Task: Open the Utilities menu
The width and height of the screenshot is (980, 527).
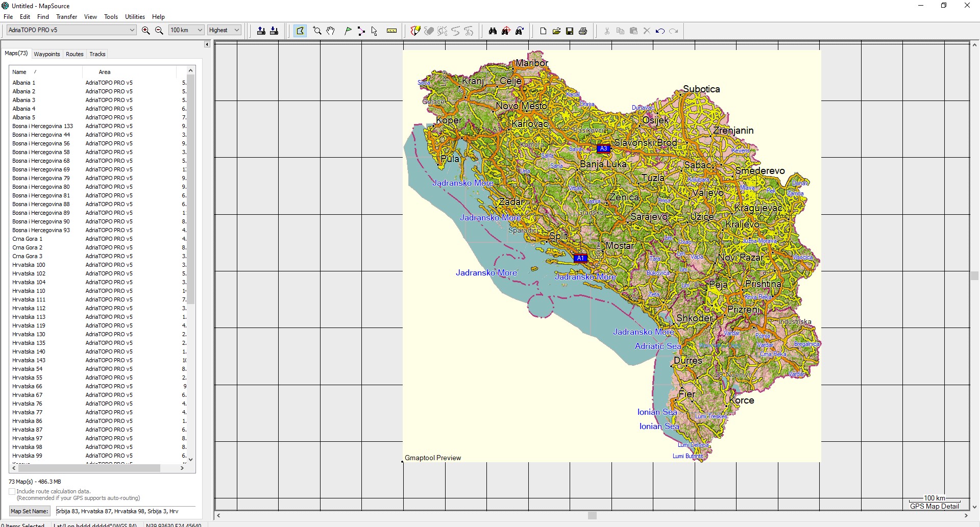Action: point(135,17)
